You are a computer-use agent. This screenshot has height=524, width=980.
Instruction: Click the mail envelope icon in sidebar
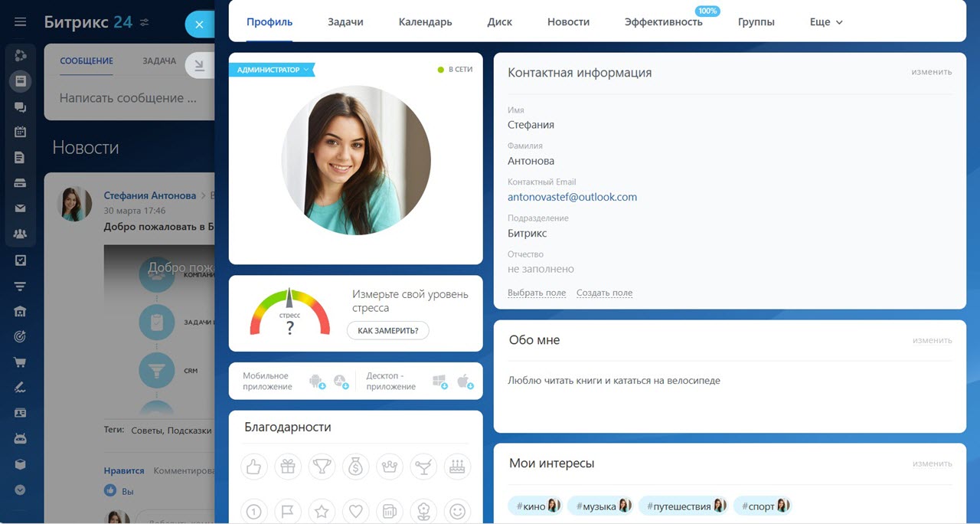click(21, 208)
